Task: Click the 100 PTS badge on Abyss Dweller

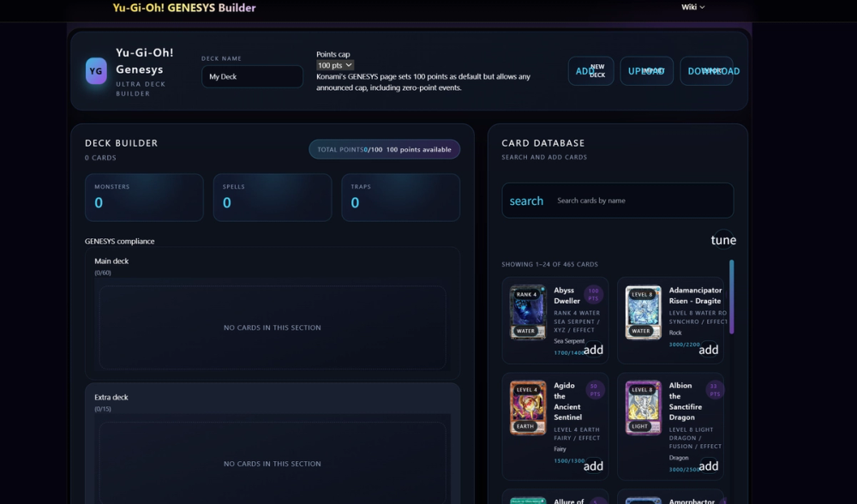Action: coord(593,295)
